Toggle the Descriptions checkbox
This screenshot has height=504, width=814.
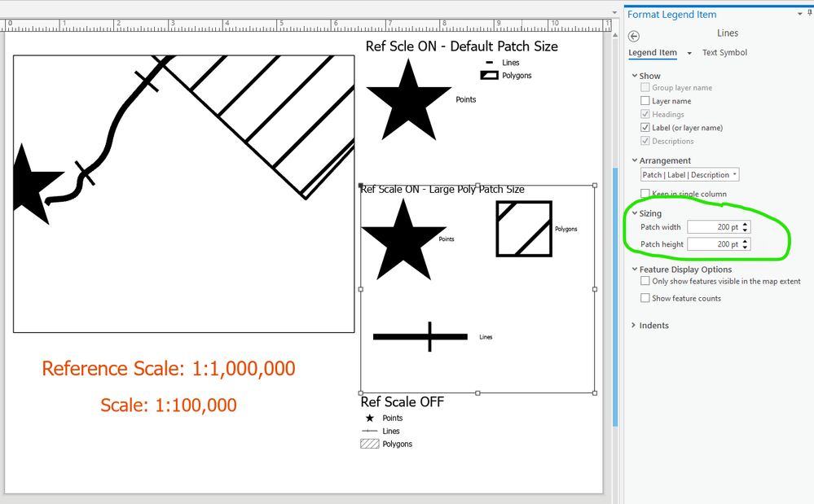pos(645,141)
